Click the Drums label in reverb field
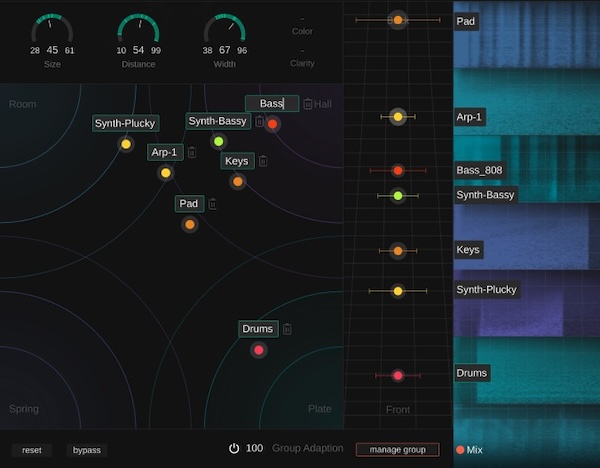Viewport: 600px width, 468px height. (258, 329)
